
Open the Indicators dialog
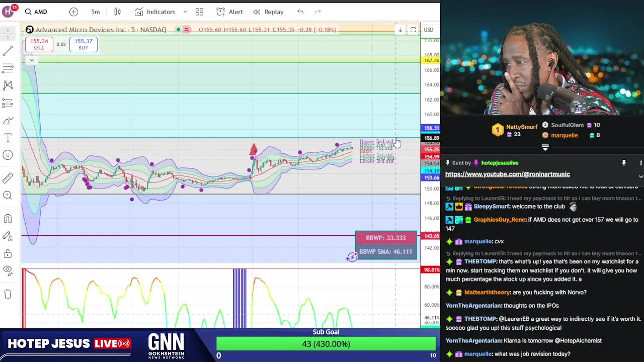tap(155, 12)
